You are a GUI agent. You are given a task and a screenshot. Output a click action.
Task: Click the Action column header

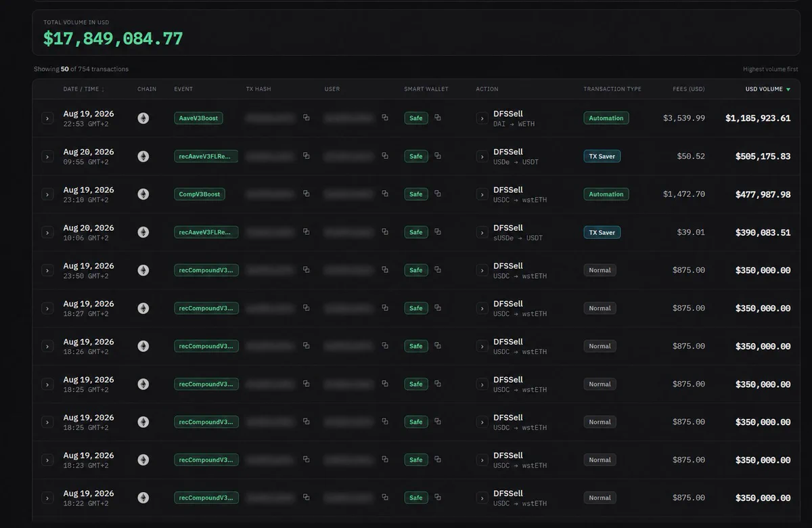(487, 89)
